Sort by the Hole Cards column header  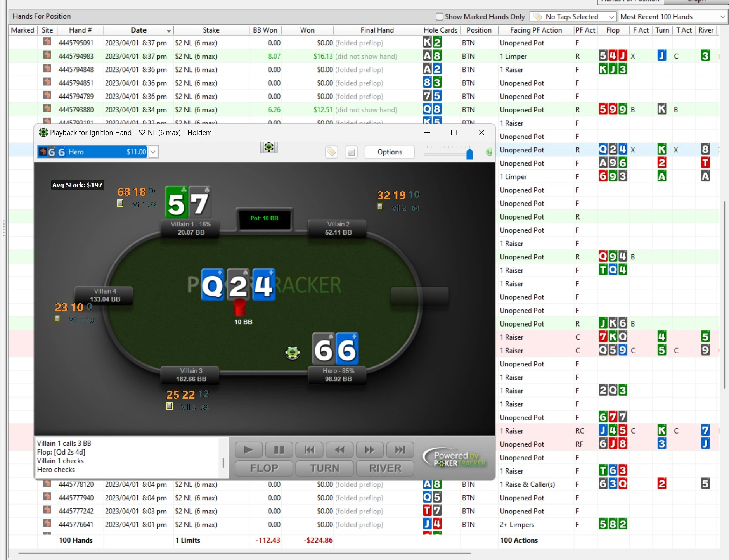click(x=440, y=30)
